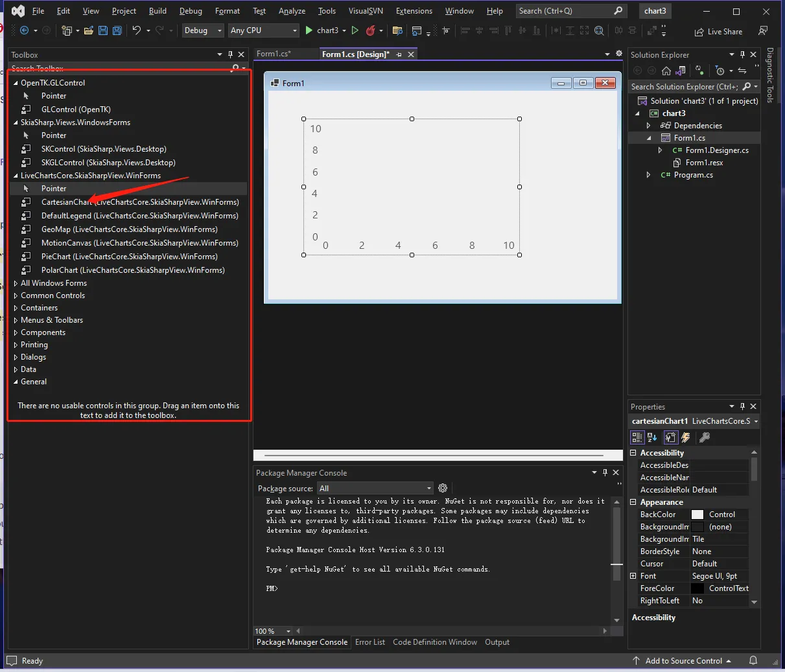Switch to the Form1.cs code tab
The width and height of the screenshot is (785, 672).
[x=274, y=54]
